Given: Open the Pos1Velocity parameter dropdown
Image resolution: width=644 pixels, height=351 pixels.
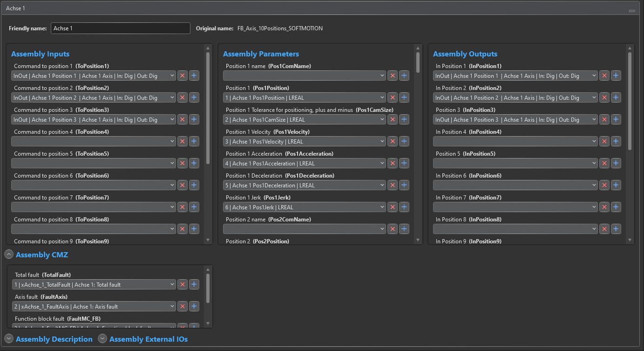Looking at the screenshot, I should click(x=305, y=141).
